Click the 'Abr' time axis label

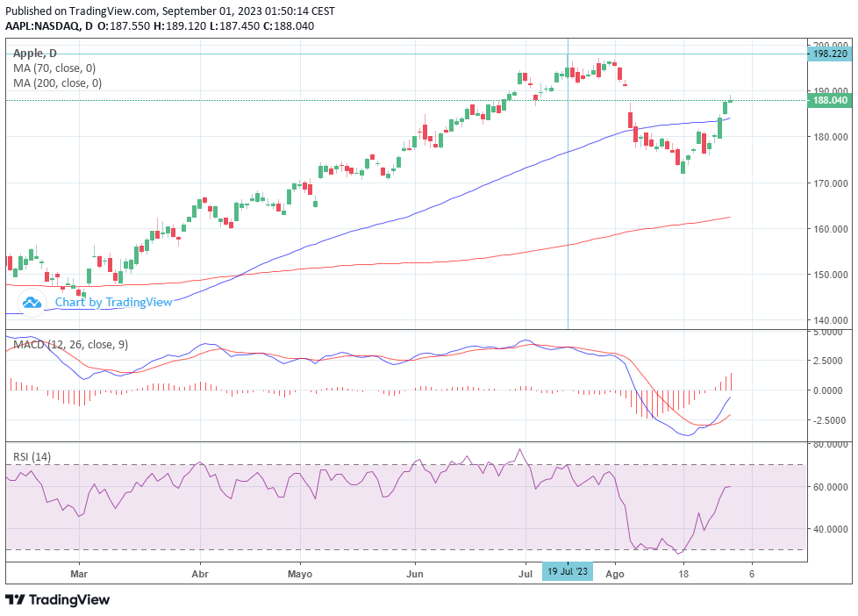coord(200,574)
